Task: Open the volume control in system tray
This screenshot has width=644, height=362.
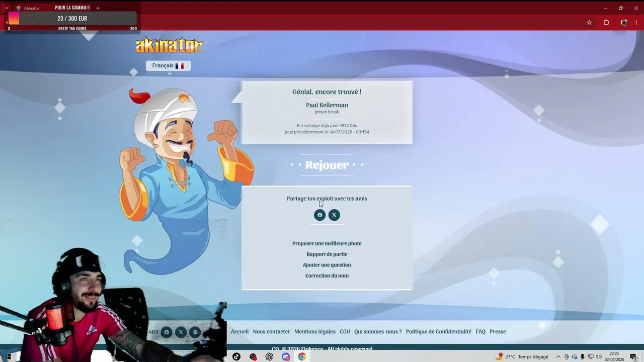Action: (x=599, y=357)
